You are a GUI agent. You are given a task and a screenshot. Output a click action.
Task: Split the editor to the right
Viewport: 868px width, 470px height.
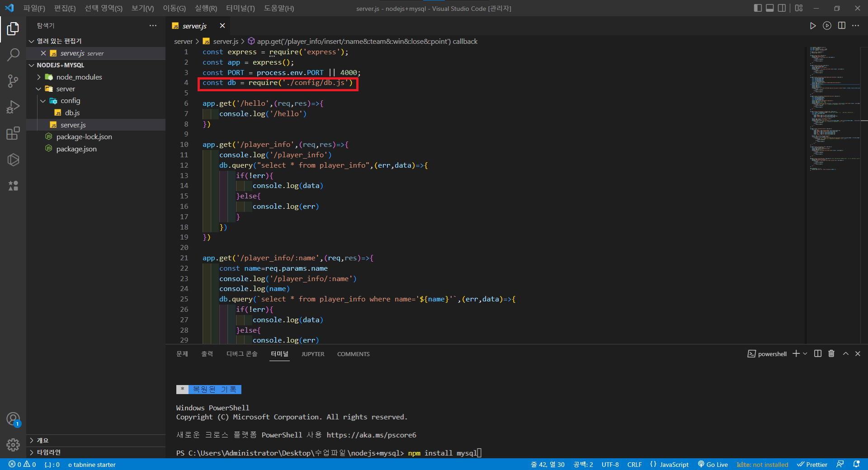pyautogui.click(x=841, y=26)
